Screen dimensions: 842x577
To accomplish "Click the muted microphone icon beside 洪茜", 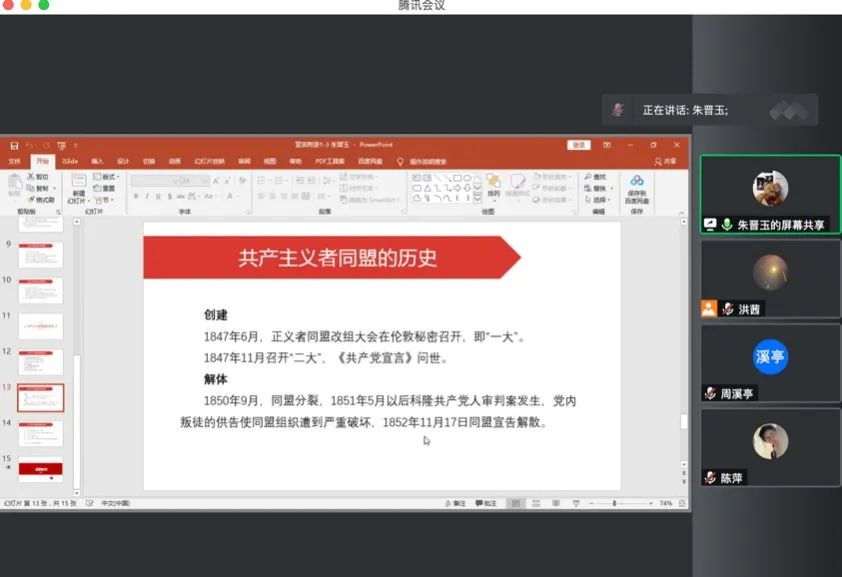I will (729, 310).
